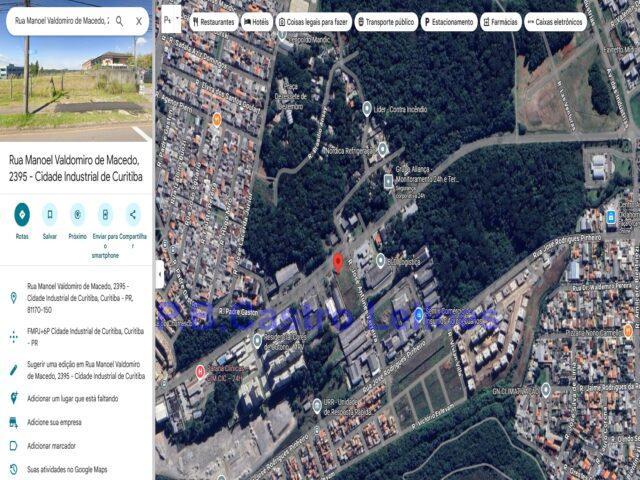
Task: Select the Hotéis filter chip
Action: [x=257, y=22]
